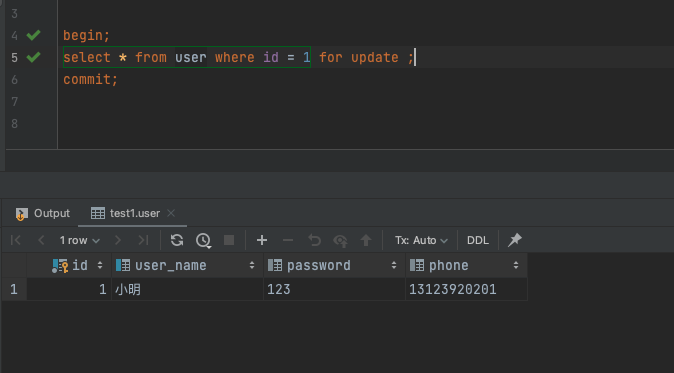
Task: Click the begin; statement
Action: pyautogui.click(x=86, y=35)
